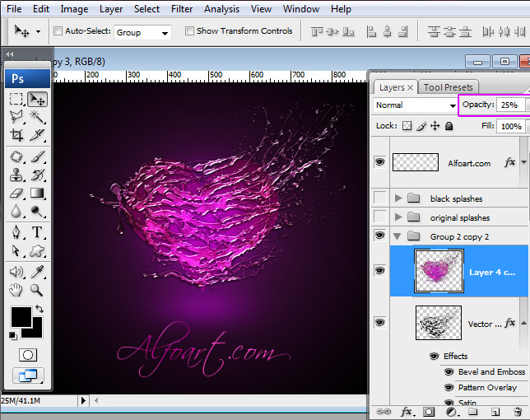The image size is (530, 420).
Task: Pick the Clone Stamp tool
Action: [16, 175]
